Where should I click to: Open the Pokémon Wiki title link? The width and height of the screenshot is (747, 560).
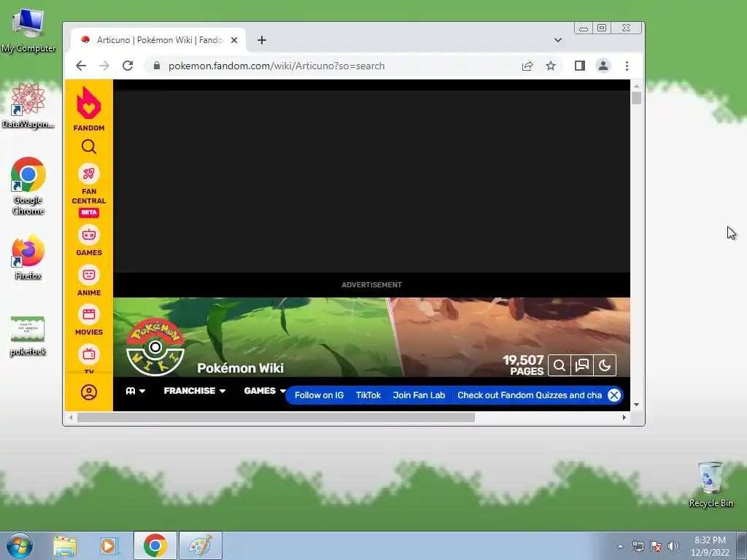[x=240, y=368]
